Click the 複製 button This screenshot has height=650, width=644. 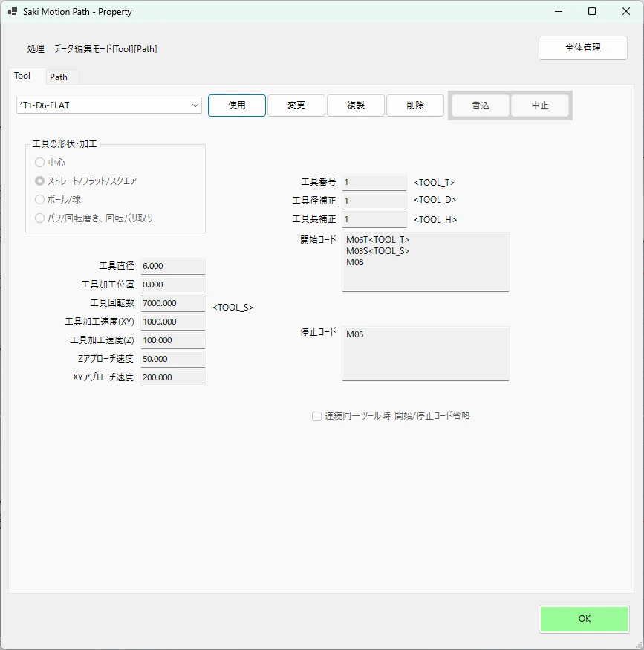tap(356, 105)
